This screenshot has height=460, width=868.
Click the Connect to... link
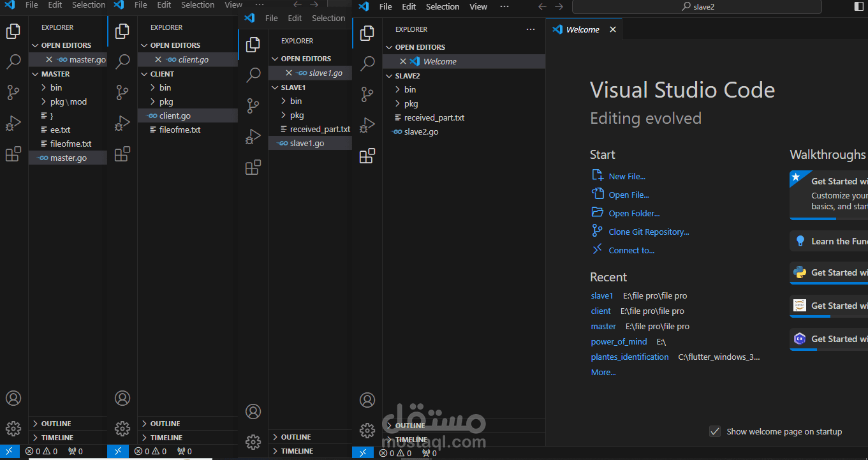(631, 250)
